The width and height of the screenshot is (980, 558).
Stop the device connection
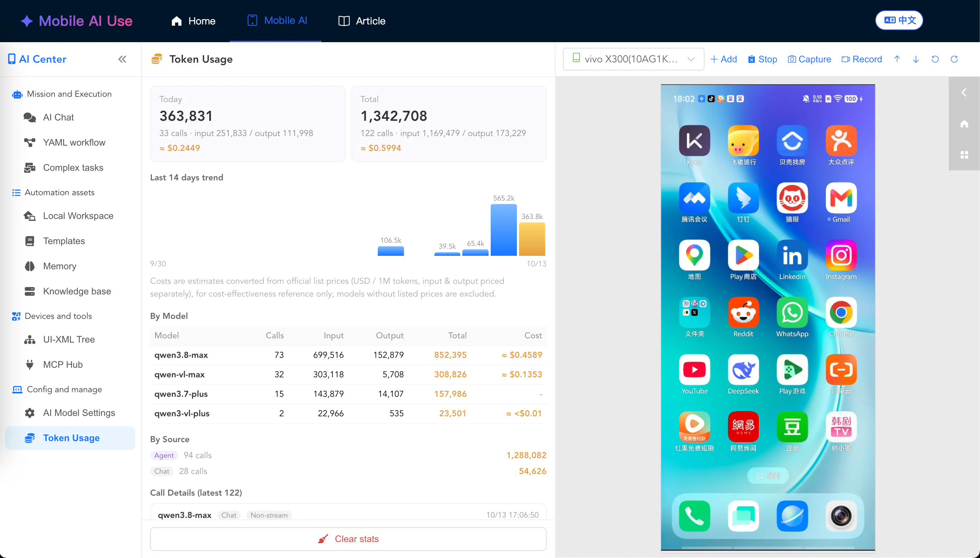763,59
